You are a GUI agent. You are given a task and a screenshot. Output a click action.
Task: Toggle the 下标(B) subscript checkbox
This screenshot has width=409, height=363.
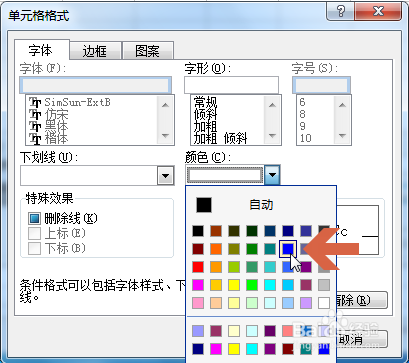pyautogui.click(x=35, y=248)
